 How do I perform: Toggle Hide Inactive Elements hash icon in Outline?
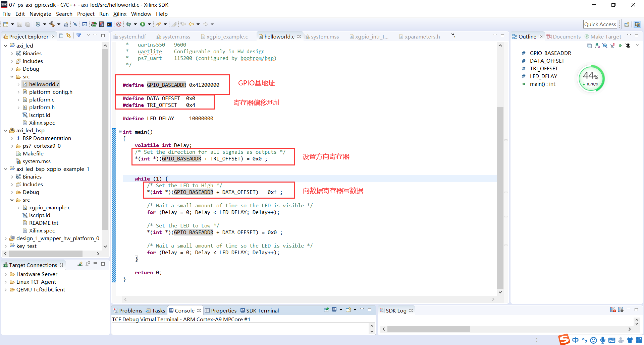[x=628, y=46]
